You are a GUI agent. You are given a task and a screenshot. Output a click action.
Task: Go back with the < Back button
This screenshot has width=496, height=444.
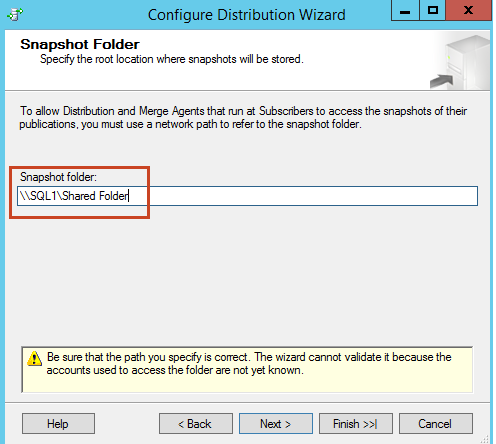[x=196, y=424]
